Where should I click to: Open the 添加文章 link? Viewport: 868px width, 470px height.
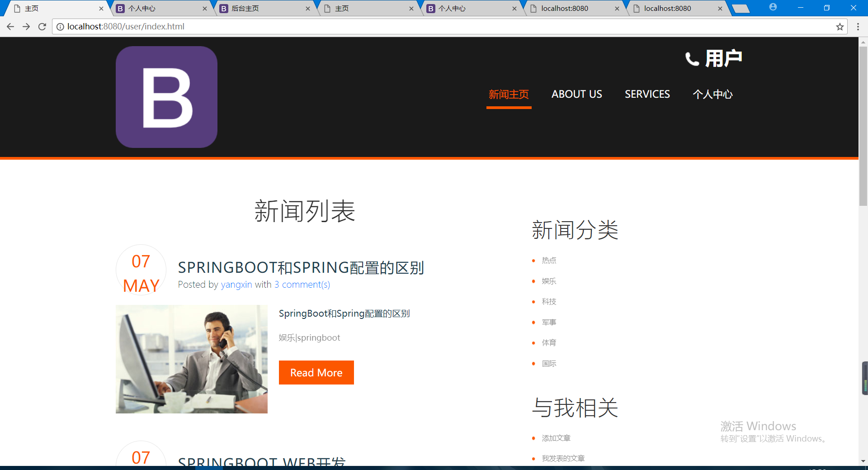(556, 438)
